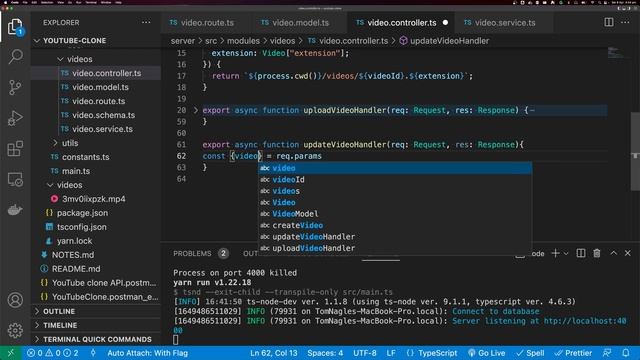Expand the TERMINAL QUICK COMMANDS section

[96, 339]
